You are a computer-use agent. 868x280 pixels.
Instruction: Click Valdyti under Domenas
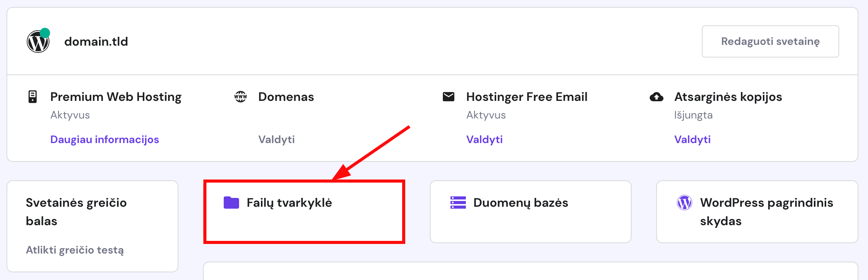pyautogui.click(x=277, y=139)
